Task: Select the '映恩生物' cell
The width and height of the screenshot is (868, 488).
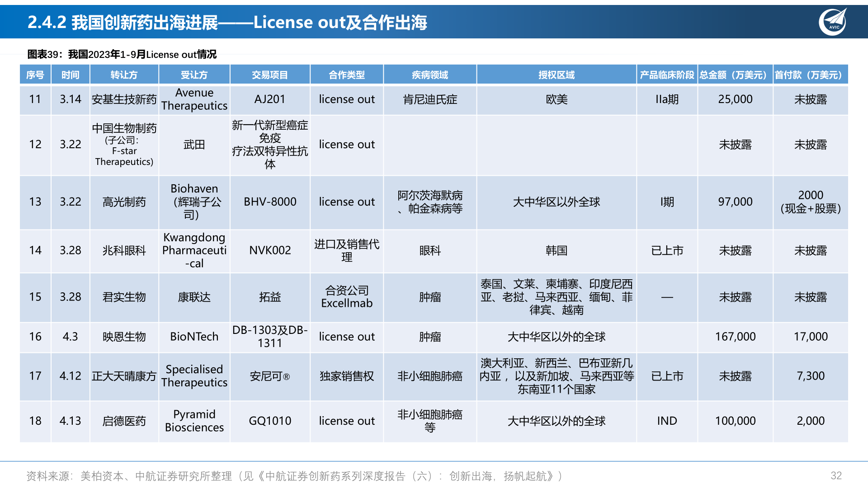Action: click(124, 337)
